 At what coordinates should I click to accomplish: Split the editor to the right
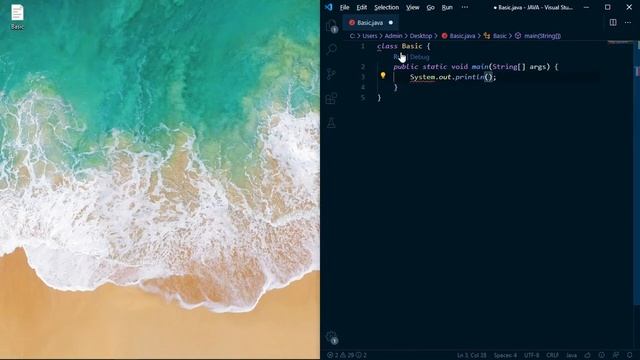[613, 22]
